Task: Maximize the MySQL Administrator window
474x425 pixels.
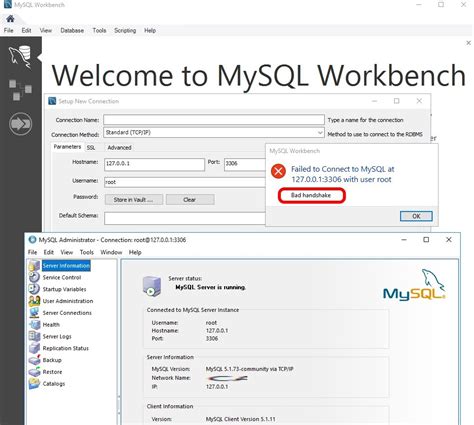Action: 426,240
